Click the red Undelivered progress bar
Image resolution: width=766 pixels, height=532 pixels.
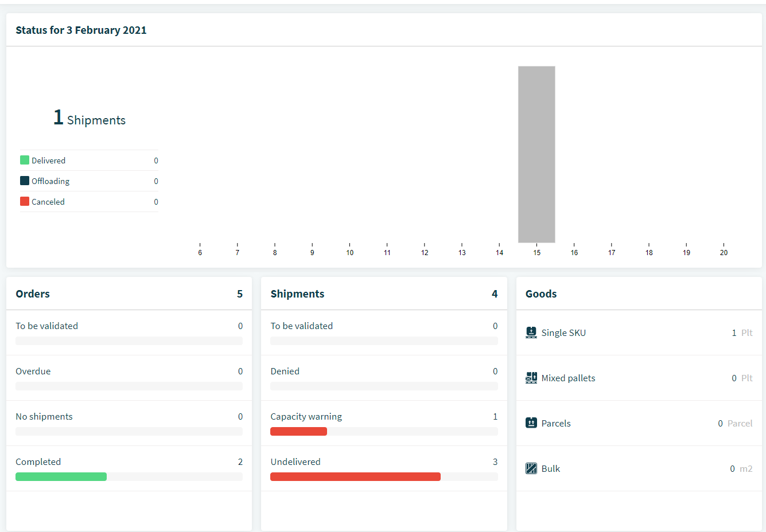tap(355, 476)
